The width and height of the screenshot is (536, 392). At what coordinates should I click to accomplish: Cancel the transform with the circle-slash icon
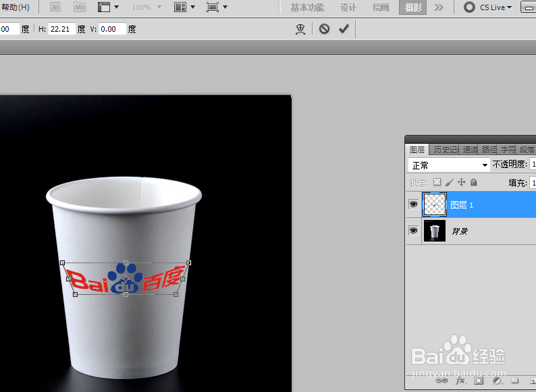[324, 29]
